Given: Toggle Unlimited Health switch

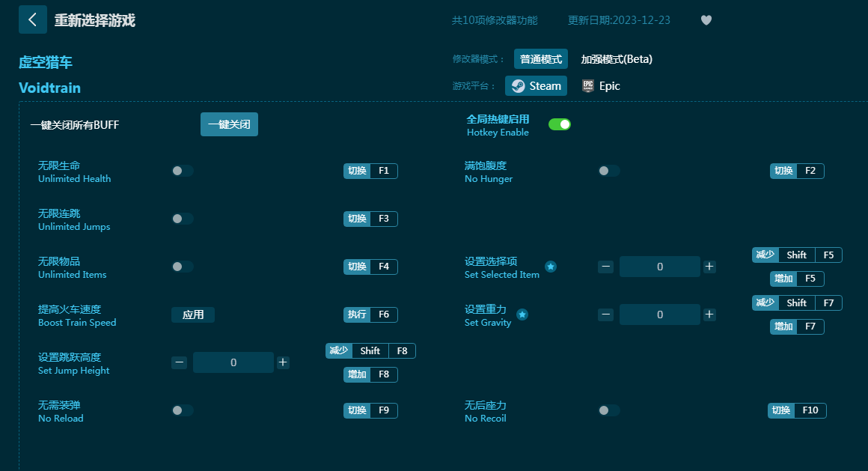Looking at the screenshot, I should (x=183, y=171).
